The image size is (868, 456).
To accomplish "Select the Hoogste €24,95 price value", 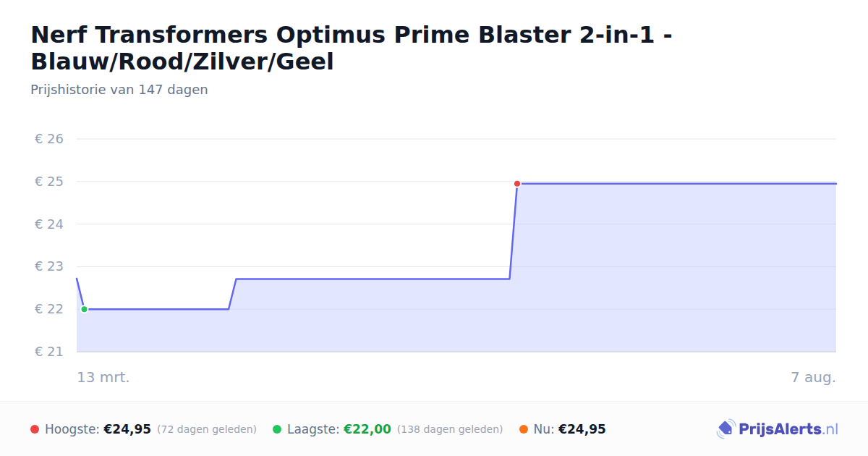I will tap(127, 429).
